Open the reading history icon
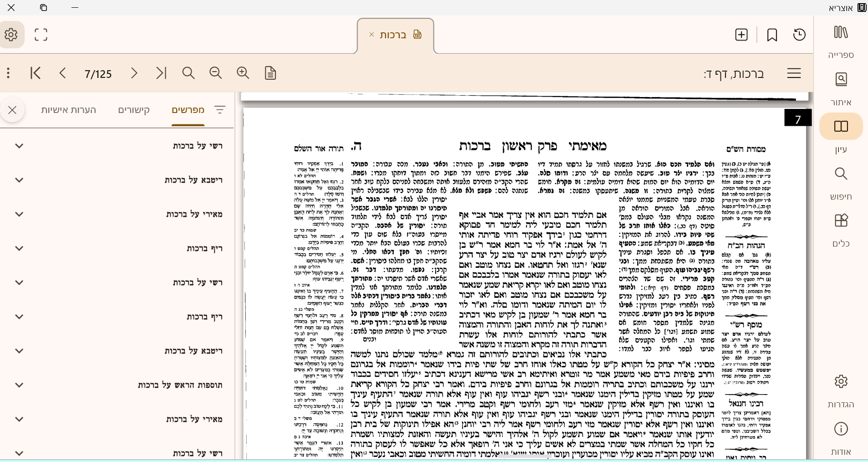 pos(800,34)
